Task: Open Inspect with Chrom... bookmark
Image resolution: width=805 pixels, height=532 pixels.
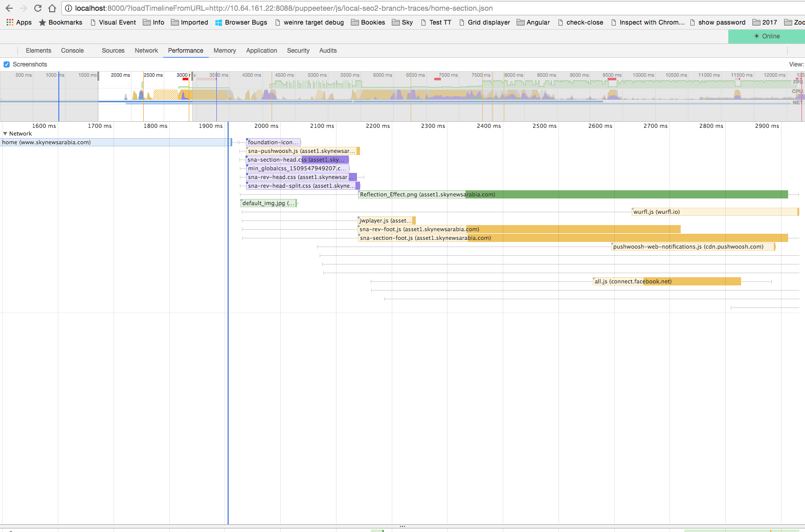Action: (647, 23)
